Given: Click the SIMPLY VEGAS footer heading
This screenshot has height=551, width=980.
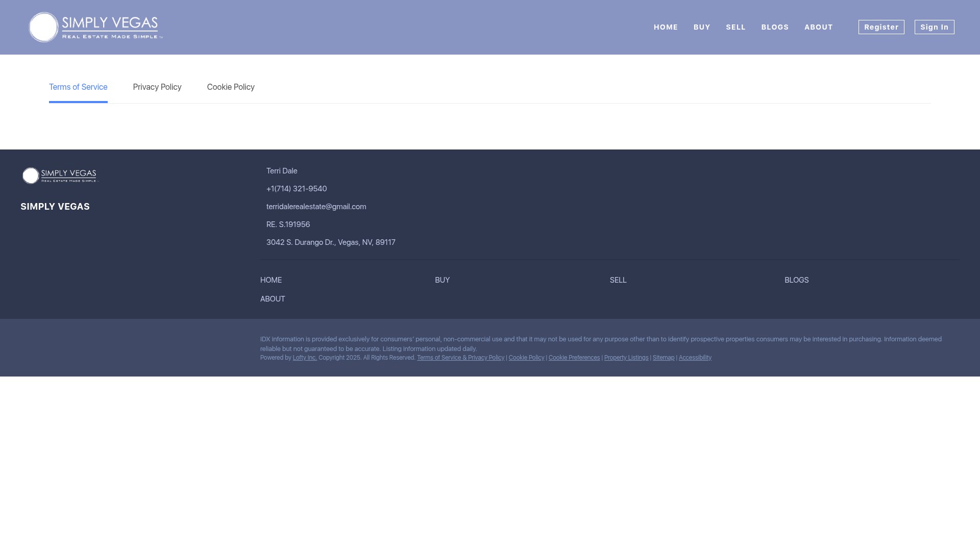Looking at the screenshot, I should tap(55, 207).
